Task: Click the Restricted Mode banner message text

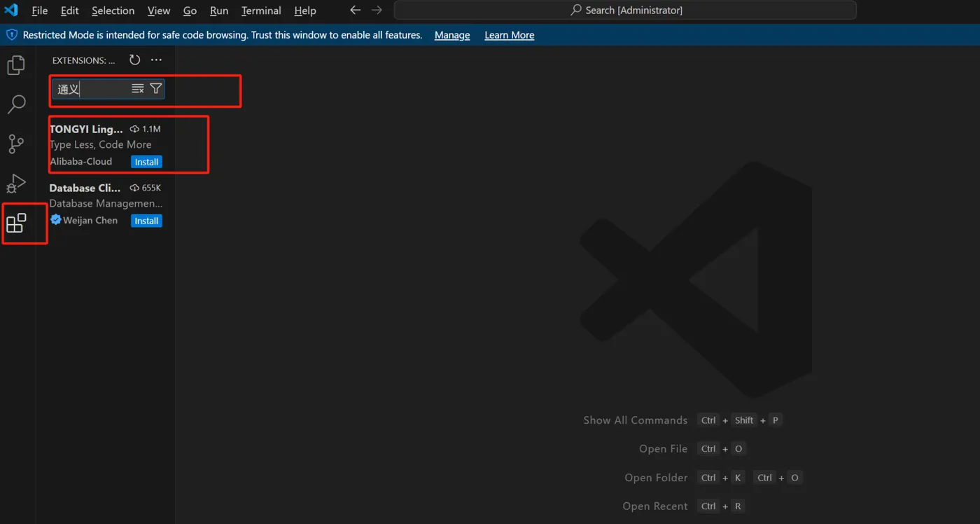Action: pos(223,35)
